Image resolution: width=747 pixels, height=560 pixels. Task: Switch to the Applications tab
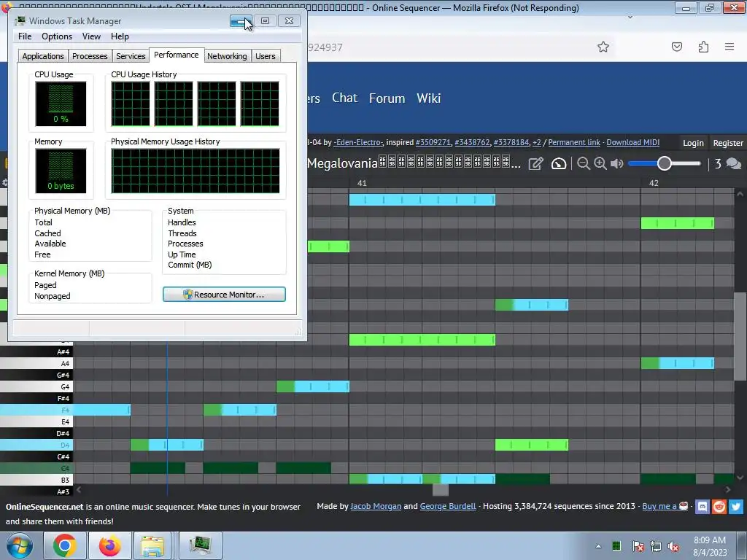tap(43, 56)
